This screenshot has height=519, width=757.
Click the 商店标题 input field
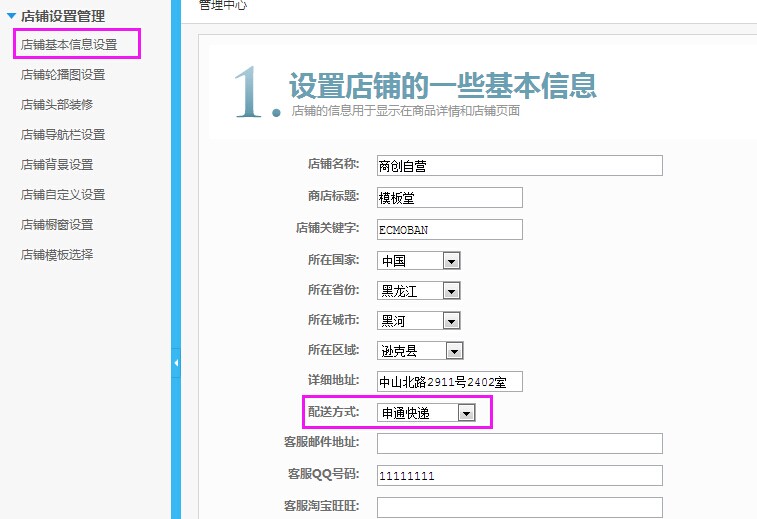click(x=449, y=197)
